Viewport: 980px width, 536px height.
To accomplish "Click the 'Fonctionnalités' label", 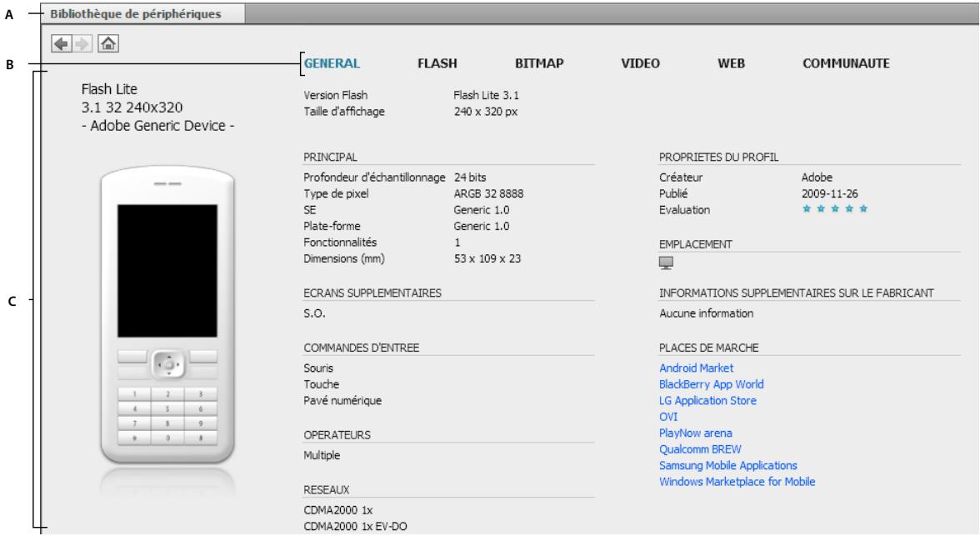I will tap(340, 243).
